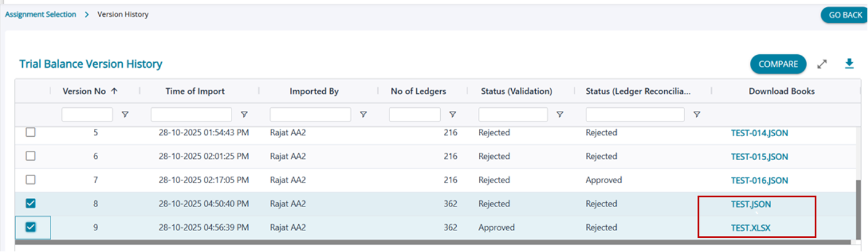Screen dimensions: 868x252
Task: Click the vertical scrollbar of the table
Action: tap(857, 209)
